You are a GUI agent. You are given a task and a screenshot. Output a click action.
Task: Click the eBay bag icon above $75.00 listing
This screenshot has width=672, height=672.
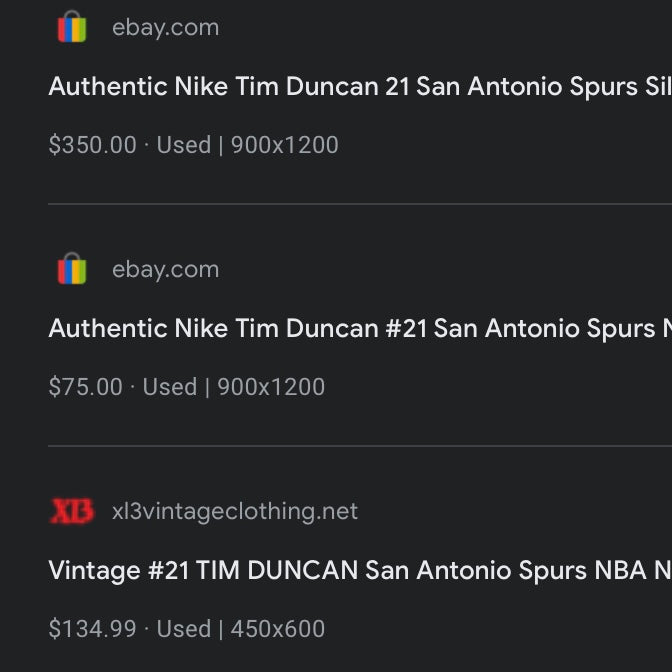tap(72, 269)
